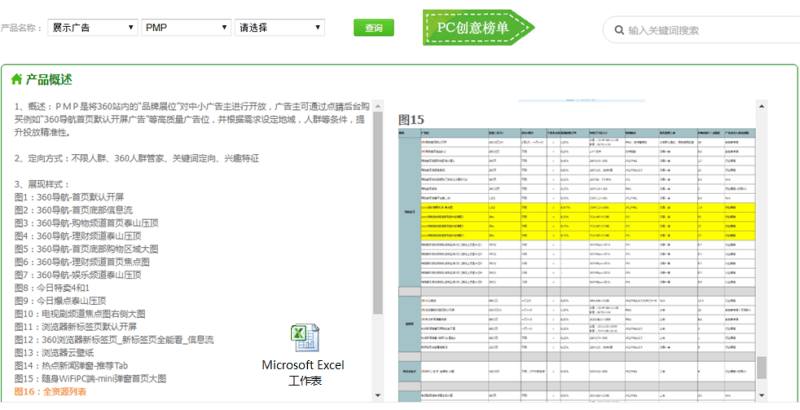
Task: Click the green home icon beside 产品概述
Action: click(16, 79)
